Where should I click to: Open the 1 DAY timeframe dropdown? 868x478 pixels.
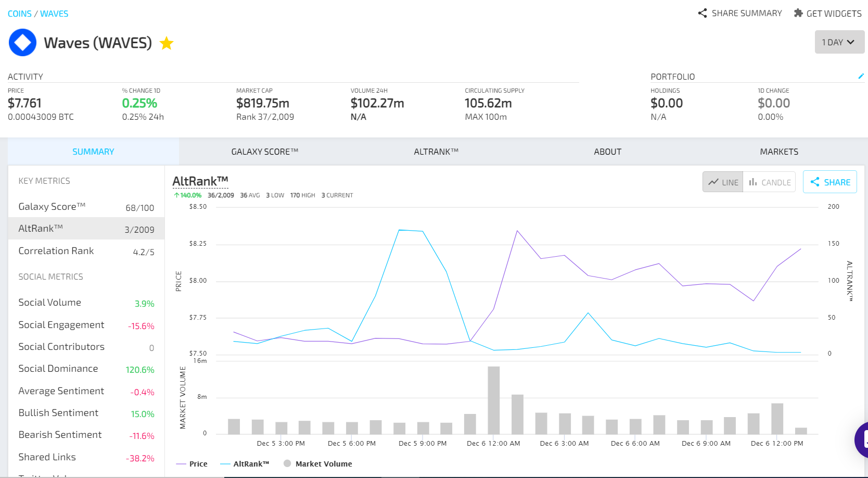839,42
